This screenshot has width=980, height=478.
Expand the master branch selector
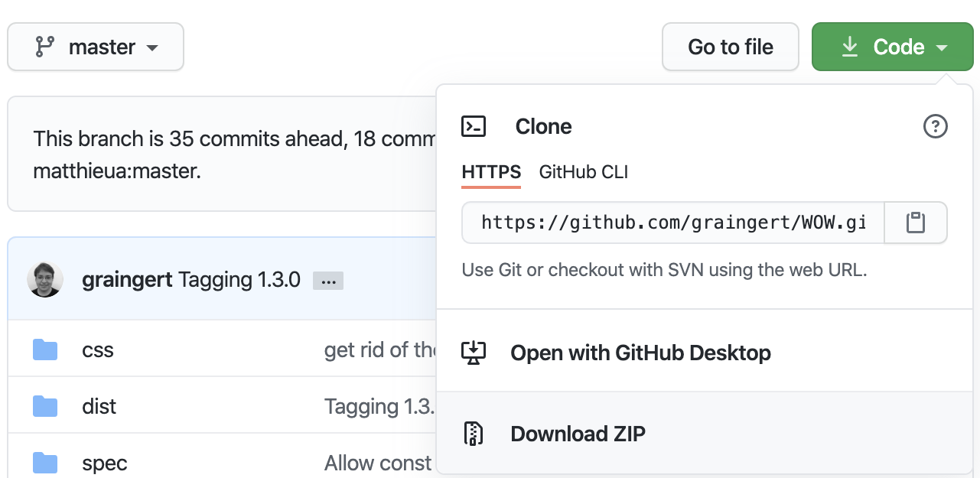coord(95,47)
